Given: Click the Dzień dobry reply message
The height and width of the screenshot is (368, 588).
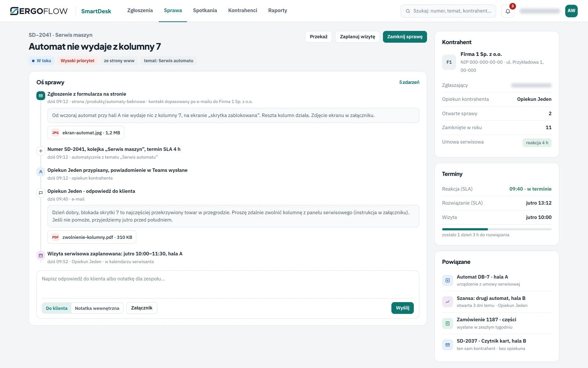Looking at the screenshot, I should pyautogui.click(x=233, y=216).
